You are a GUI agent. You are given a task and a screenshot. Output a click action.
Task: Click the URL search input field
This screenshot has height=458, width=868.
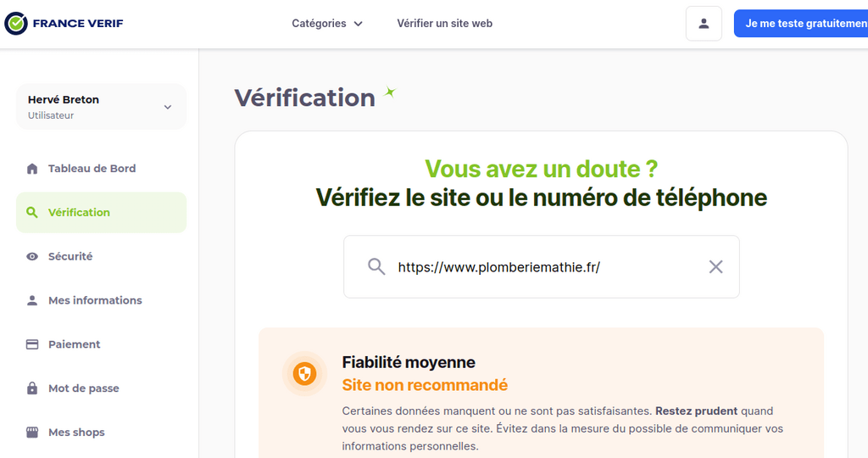tap(542, 267)
